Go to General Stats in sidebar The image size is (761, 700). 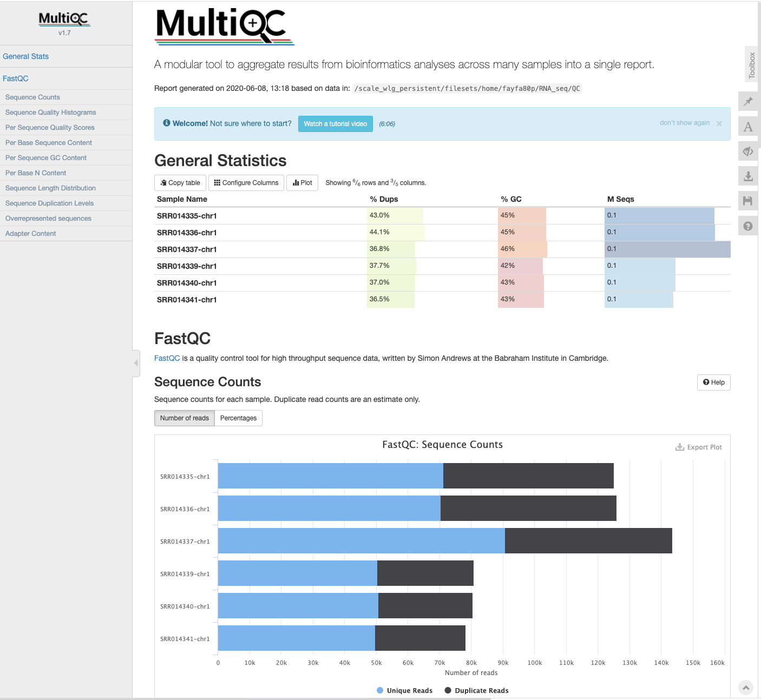pos(25,56)
